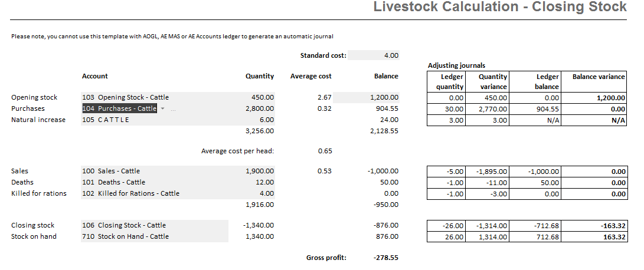Click the Standard cost value 4.00
The width and height of the screenshot is (644, 270).
[391, 55]
